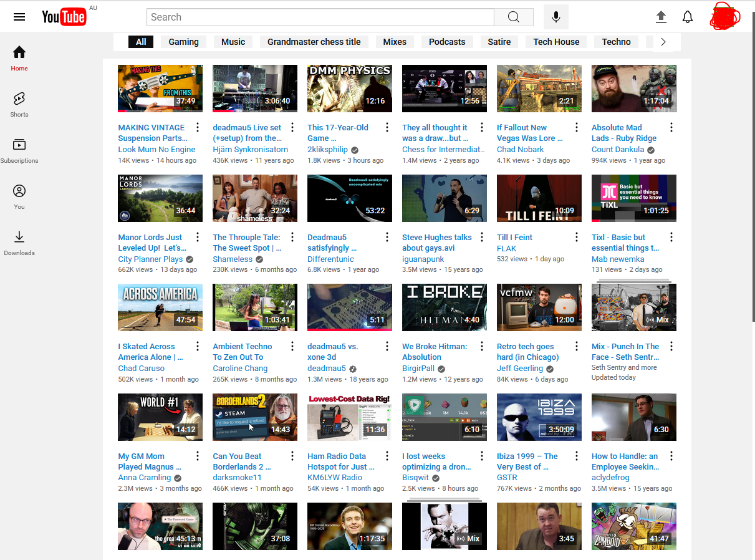Image resolution: width=755 pixels, height=560 pixels.
Task: Open the I BROKE HITMAN thumbnail
Action: click(445, 307)
